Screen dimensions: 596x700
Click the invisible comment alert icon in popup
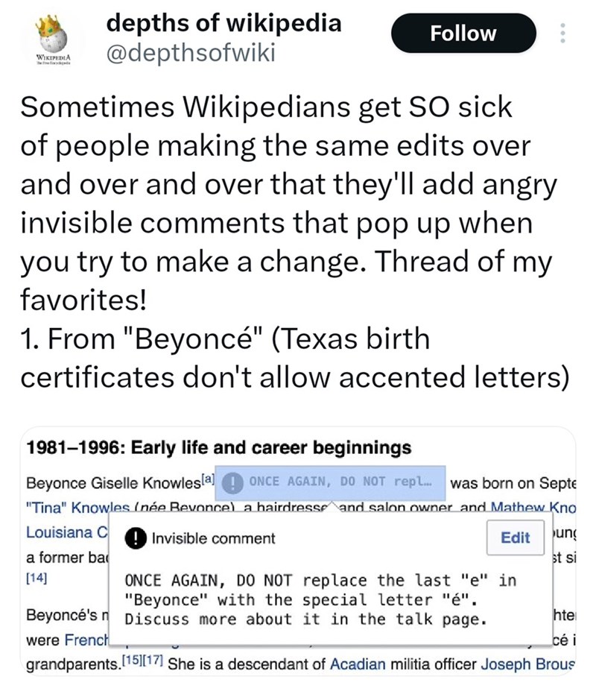click(x=134, y=536)
